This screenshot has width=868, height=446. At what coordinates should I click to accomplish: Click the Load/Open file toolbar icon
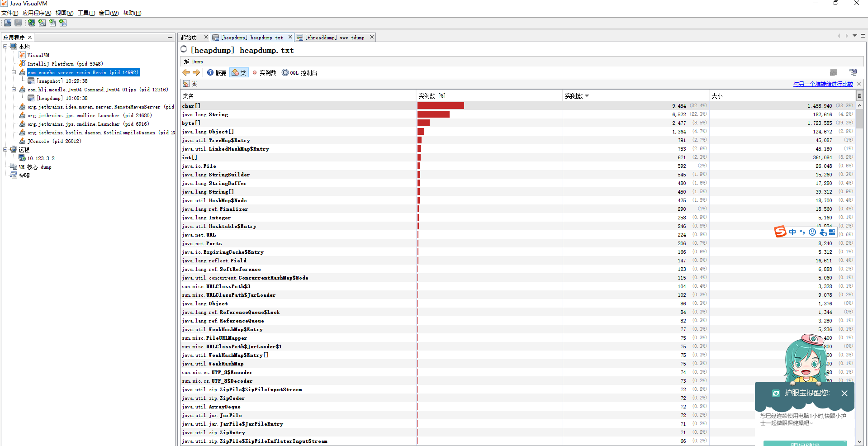click(x=8, y=23)
